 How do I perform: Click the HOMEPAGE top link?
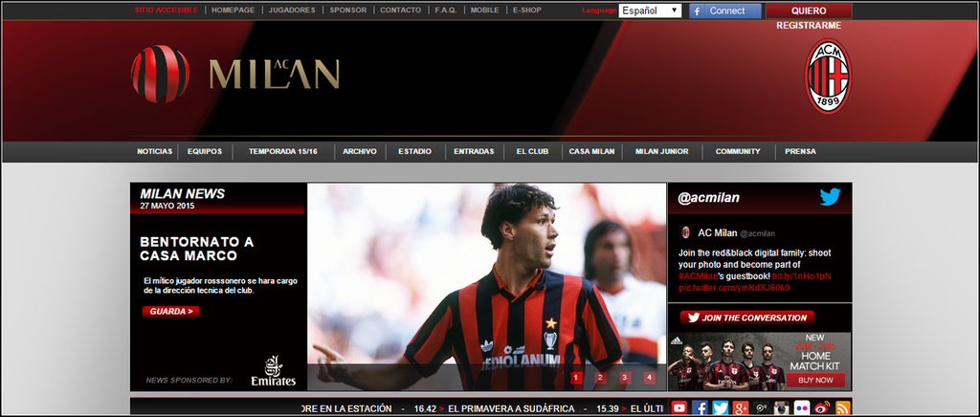click(234, 10)
